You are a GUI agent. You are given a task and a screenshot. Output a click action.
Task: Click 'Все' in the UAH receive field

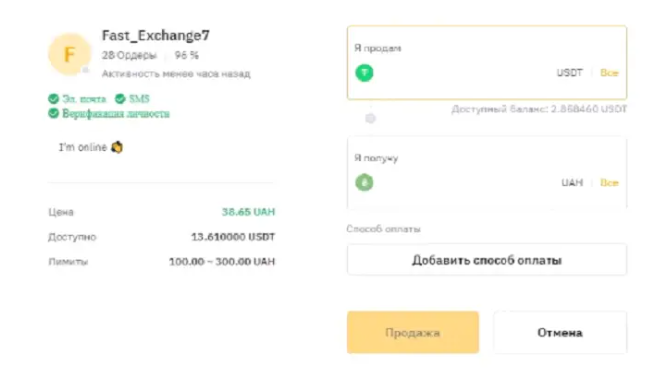pos(609,182)
